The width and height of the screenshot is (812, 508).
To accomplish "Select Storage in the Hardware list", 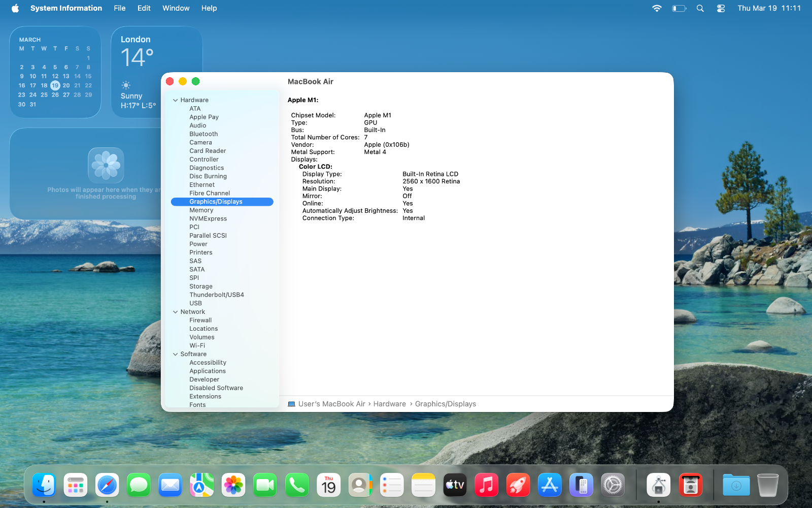I will (222, 287).
